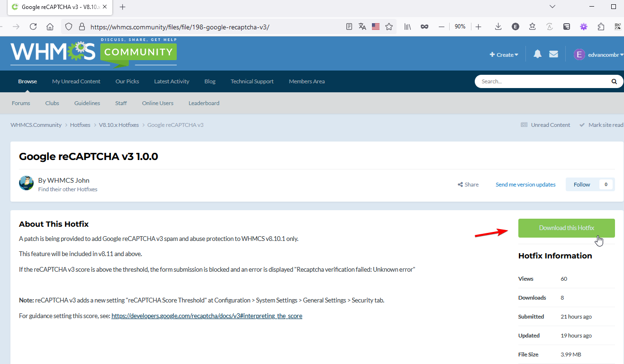This screenshot has height=364, width=624.
Task: Reload the page with the refresh icon
Action: coord(33,27)
